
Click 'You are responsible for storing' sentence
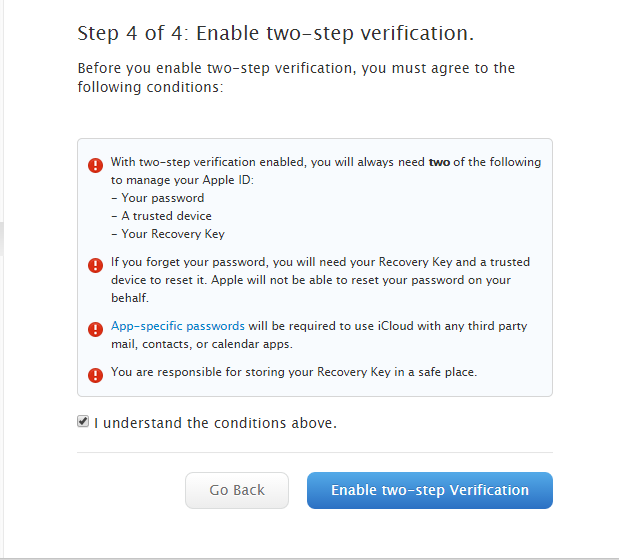click(294, 372)
